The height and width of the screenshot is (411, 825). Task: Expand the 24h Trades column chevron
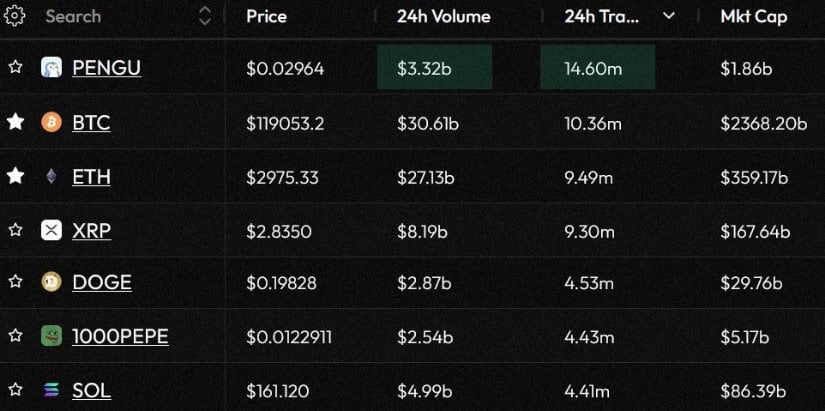[669, 16]
